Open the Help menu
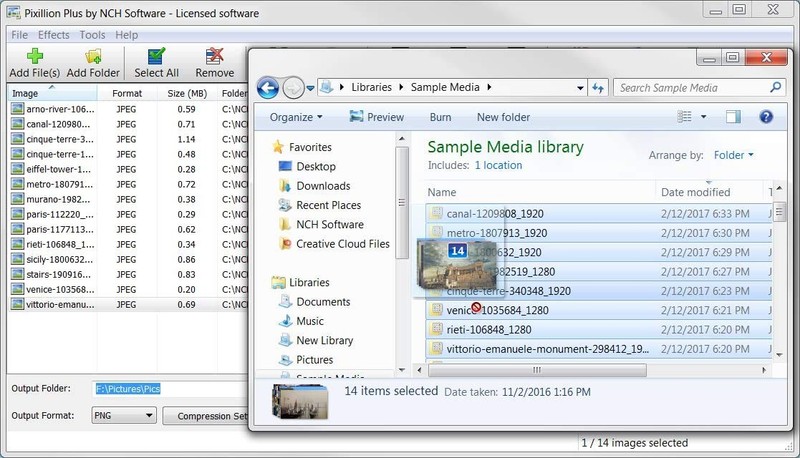The height and width of the screenshot is (458, 800). tap(127, 35)
